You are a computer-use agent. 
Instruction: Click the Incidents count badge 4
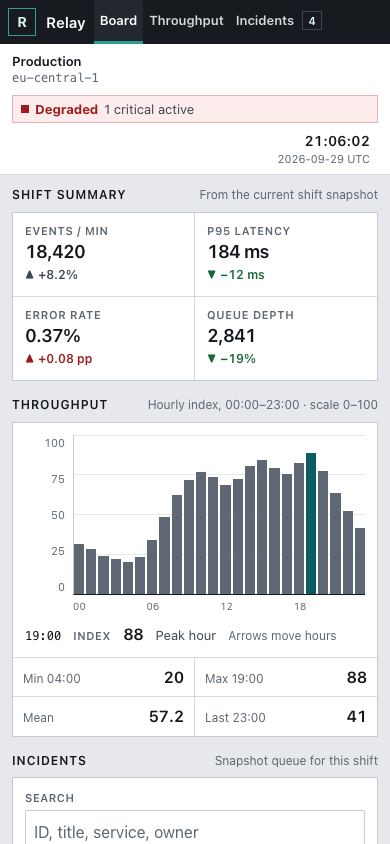[312, 22]
